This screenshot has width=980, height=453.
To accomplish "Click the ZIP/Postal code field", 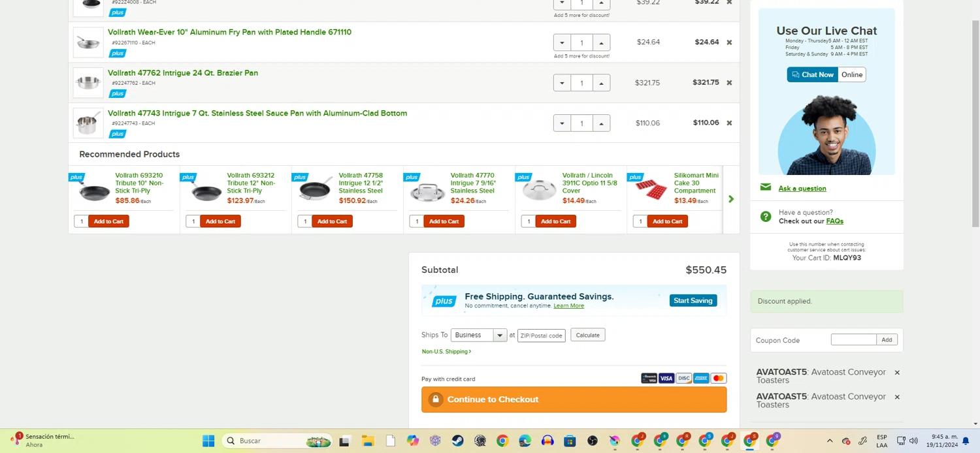I will (x=541, y=336).
